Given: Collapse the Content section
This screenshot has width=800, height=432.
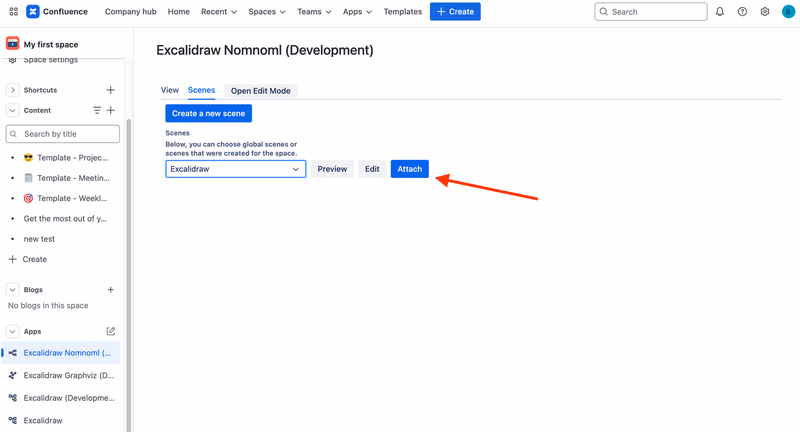Looking at the screenshot, I should coord(12,110).
